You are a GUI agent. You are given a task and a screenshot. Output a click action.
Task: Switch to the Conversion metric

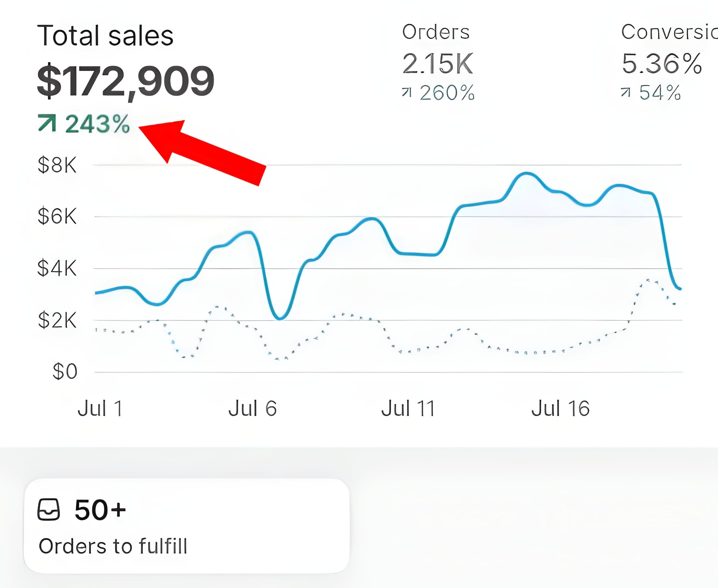669,32
